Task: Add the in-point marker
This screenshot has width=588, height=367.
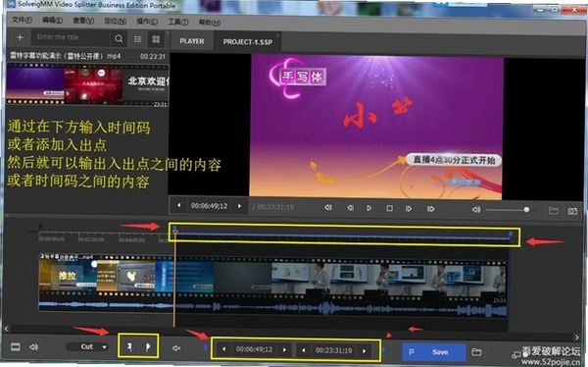Action: tap(129, 346)
